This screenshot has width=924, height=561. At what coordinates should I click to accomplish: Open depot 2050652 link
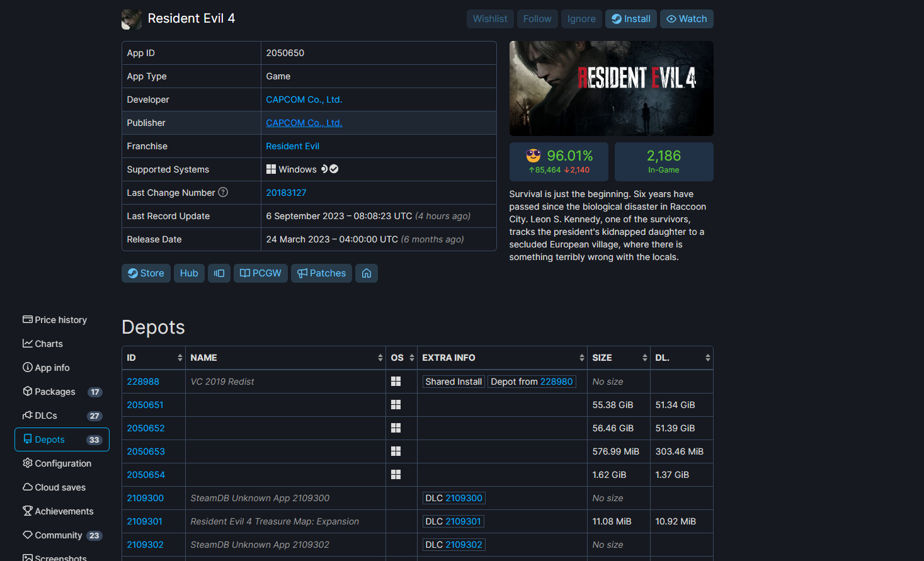click(x=145, y=428)
